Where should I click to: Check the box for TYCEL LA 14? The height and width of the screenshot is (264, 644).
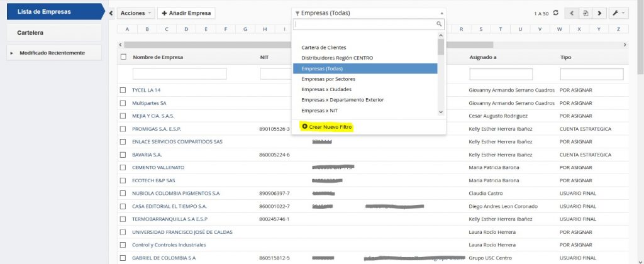pos(123,90)
